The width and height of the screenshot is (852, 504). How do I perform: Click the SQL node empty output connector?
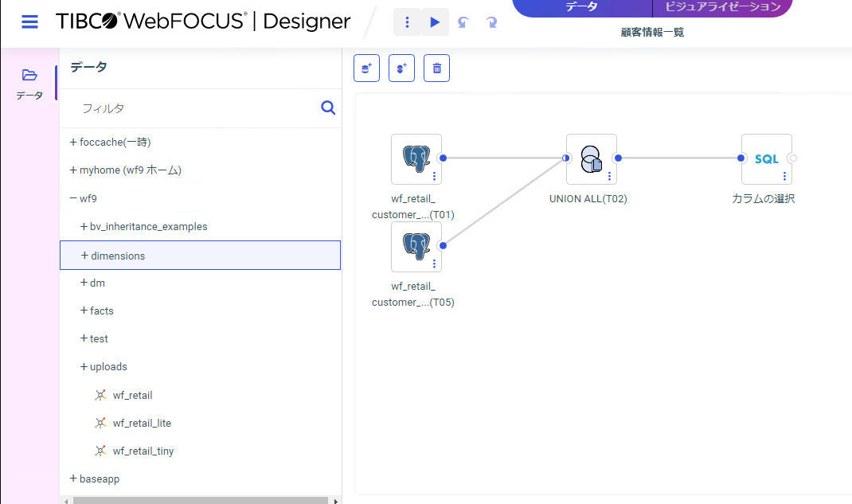793,158
